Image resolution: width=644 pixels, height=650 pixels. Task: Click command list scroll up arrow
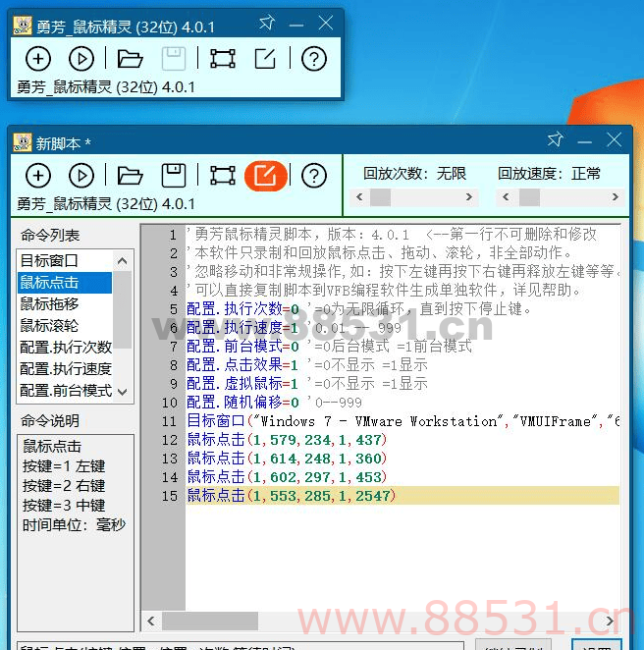[x=123, y=261]
